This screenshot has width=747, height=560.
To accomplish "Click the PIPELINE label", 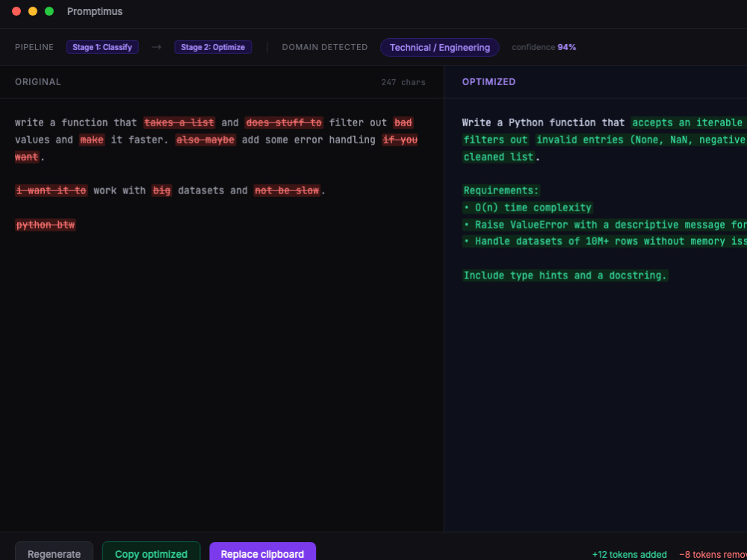I will point(34,47).
